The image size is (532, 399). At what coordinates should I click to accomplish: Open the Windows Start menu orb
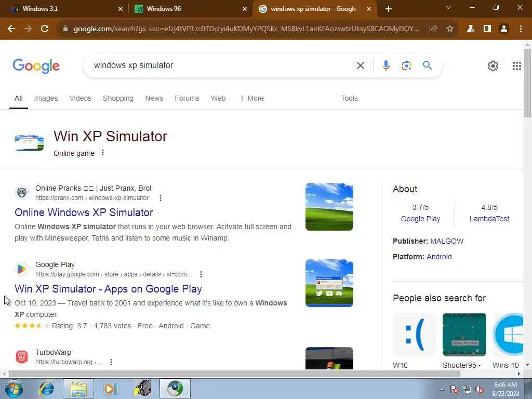[x=14, y=389]
